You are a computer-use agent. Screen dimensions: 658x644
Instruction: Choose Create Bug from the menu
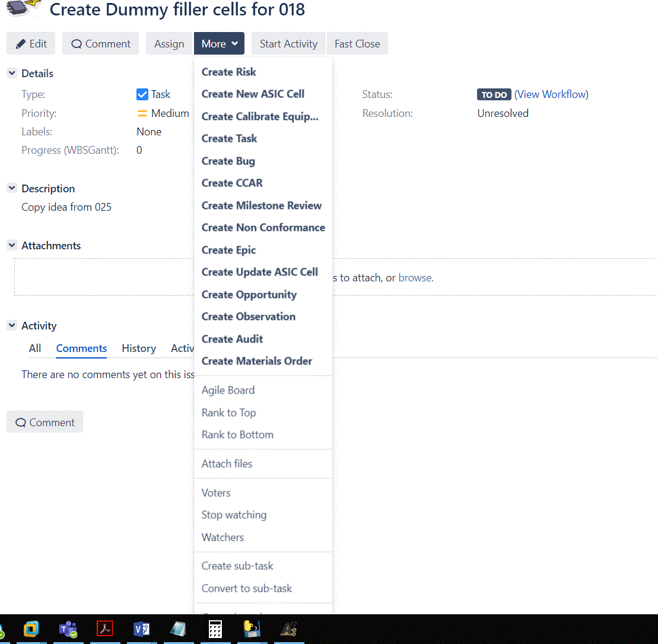click(x=228, y=161)
